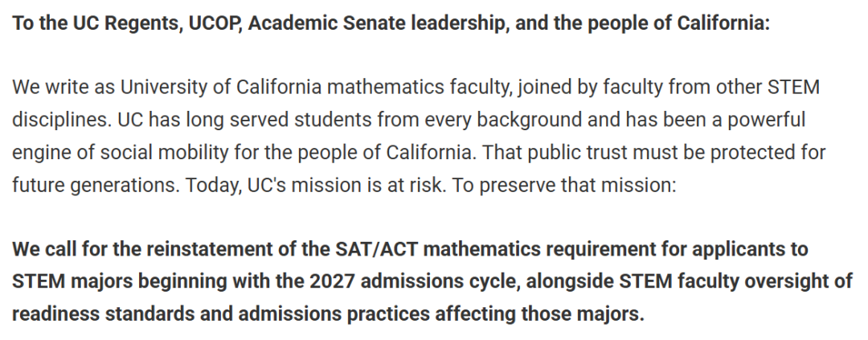This screenshot has width=868, height=340.
Task: Click the word "disciplines." starting the third line
Action: pyautogui.click(x=62, y=120)
